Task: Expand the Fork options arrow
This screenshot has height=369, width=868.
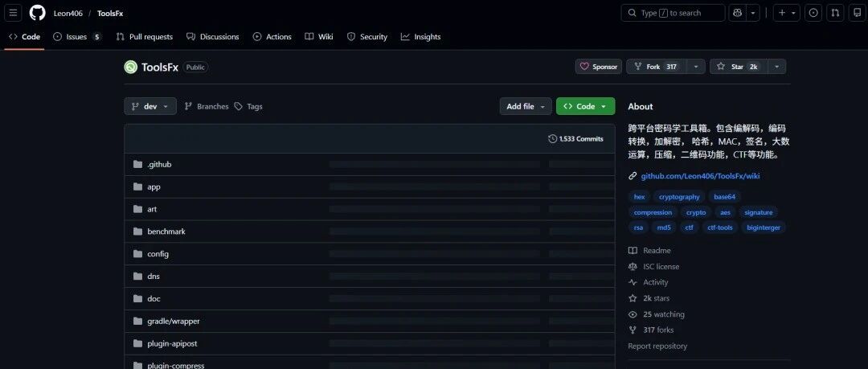Action: coord(696,67)
